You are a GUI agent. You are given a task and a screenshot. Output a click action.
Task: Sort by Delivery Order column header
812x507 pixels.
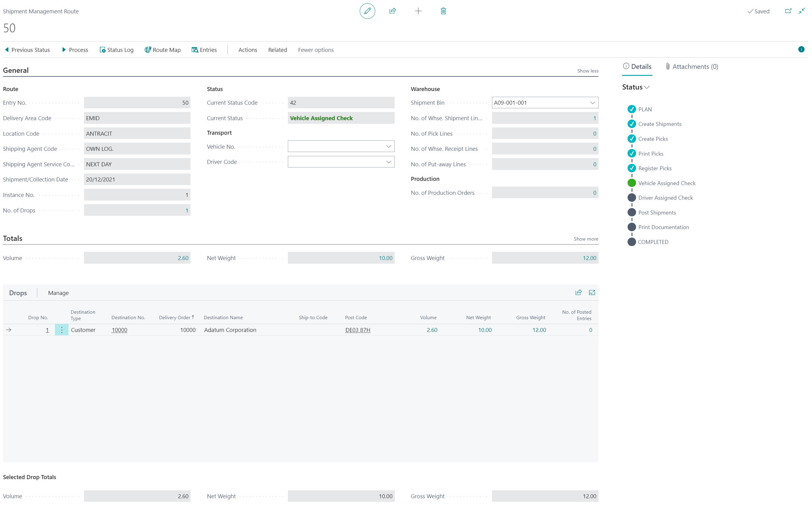pos(175,318)
